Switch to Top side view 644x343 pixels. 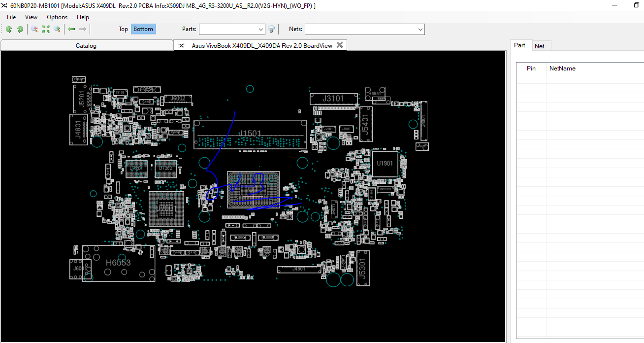click(124, 29)
